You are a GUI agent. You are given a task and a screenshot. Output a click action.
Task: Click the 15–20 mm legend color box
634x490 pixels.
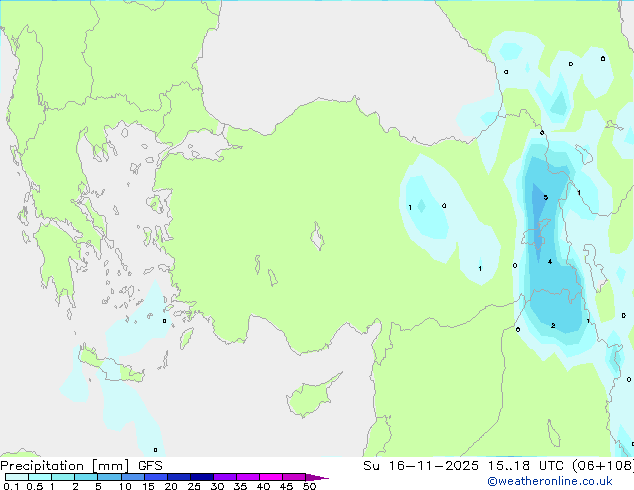pos(156,477)
